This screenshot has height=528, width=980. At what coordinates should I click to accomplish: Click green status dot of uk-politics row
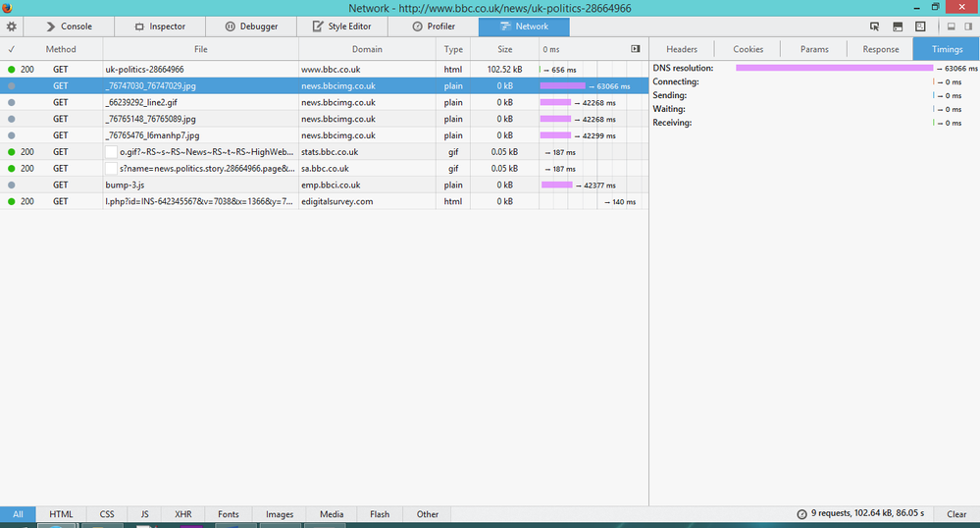11,70
